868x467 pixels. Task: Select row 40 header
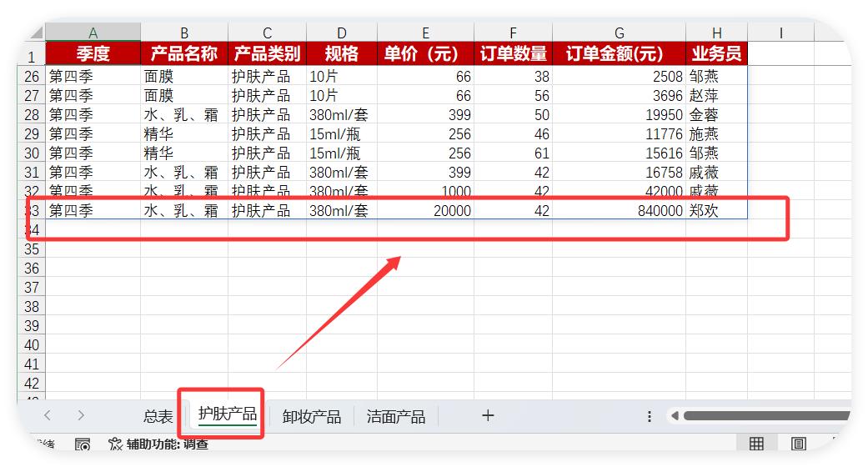(x=32, y=345)
